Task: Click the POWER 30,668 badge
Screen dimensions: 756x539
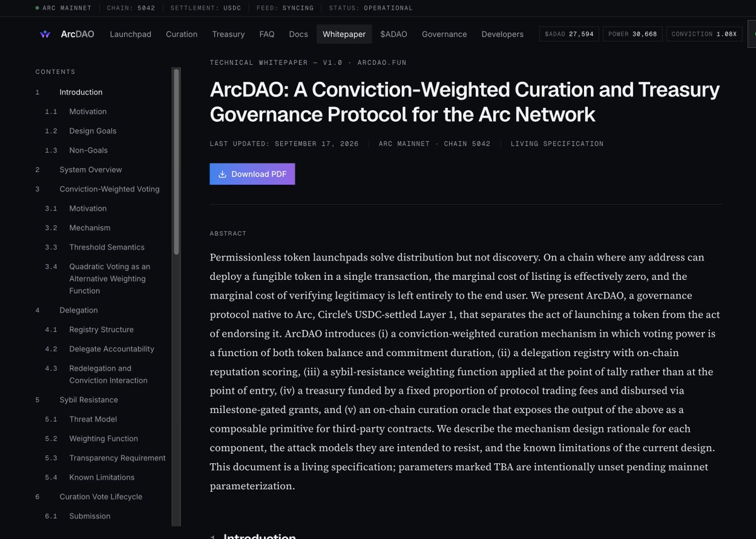Action: point(633,34)
